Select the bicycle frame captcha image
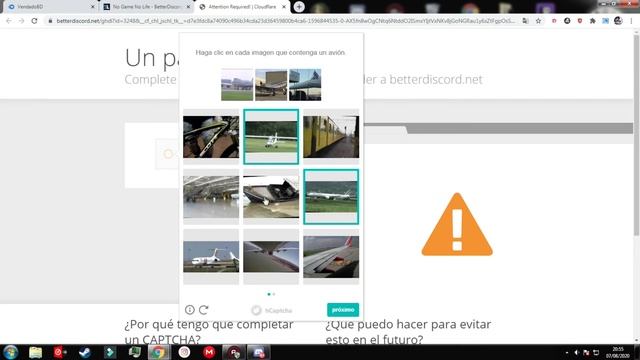The height and width of the screenshot is (360, 640). click(211, 137)
